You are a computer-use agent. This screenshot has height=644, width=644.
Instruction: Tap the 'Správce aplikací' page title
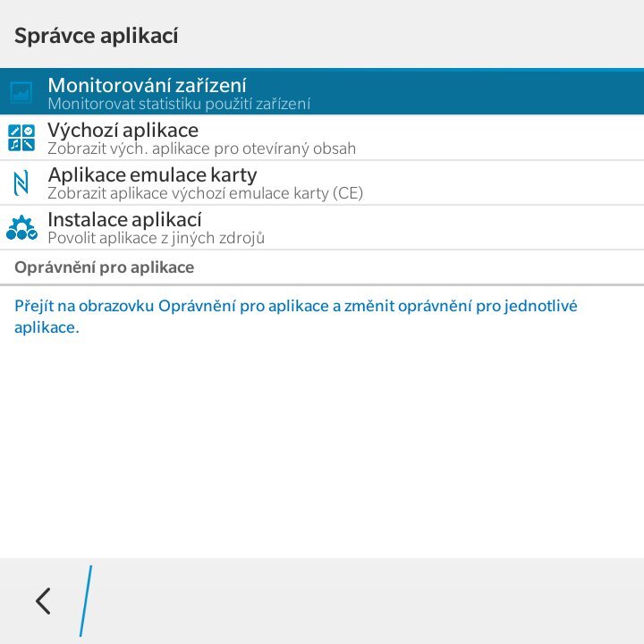[x=97, y=36]
